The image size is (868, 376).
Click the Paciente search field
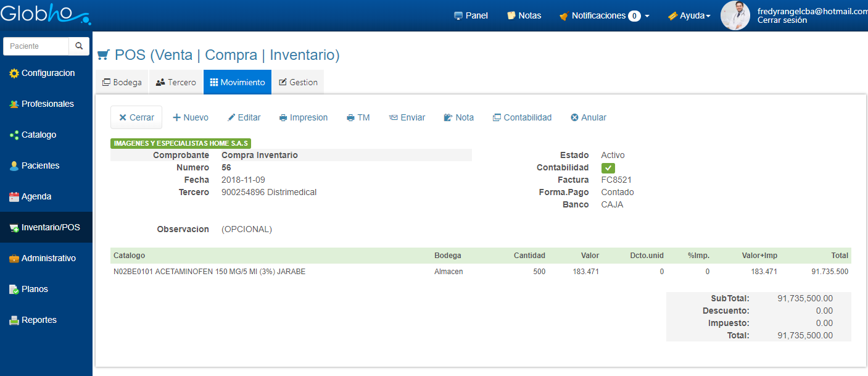pos(36,46)
